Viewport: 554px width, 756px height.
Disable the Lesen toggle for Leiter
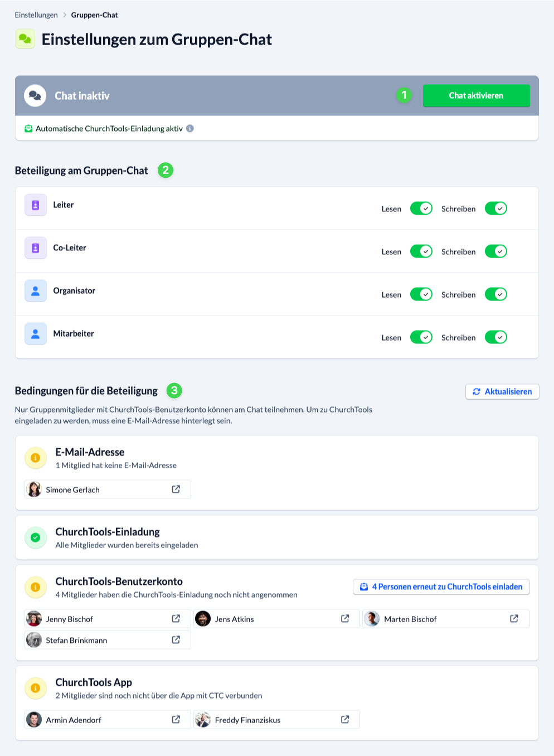tap(421, 209)
